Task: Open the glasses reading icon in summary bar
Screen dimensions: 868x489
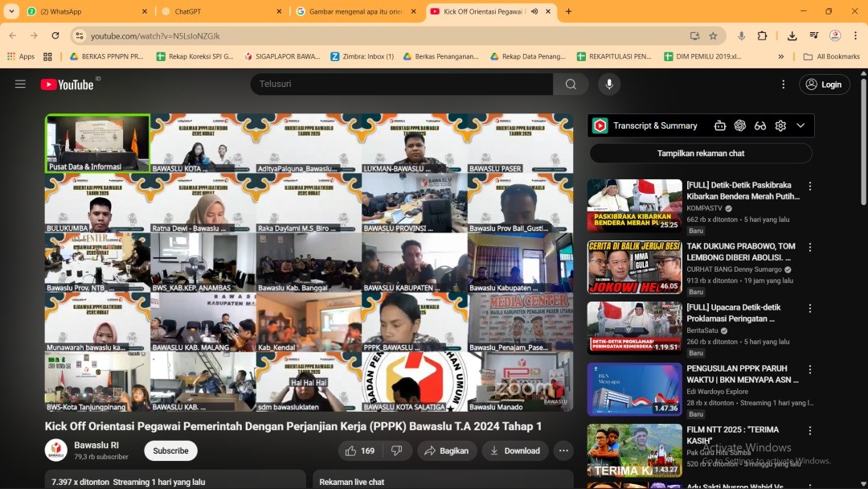Action: pos(760,125)
